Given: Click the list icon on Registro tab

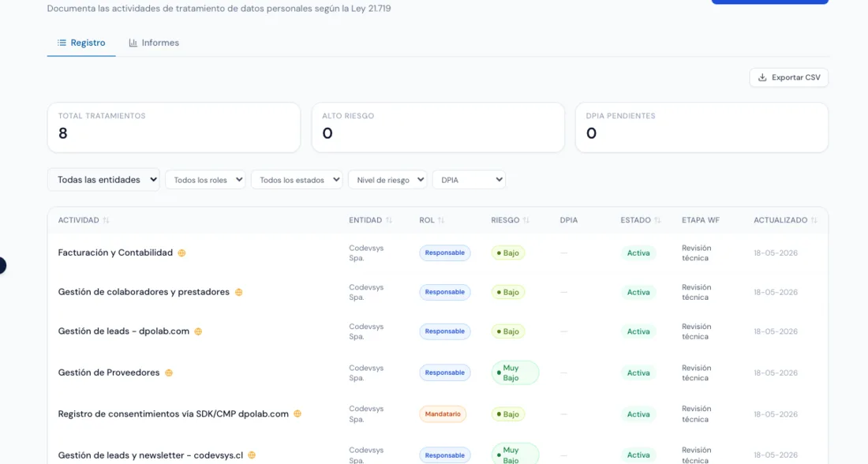Looking at the screenshot, I should [62, 43].
